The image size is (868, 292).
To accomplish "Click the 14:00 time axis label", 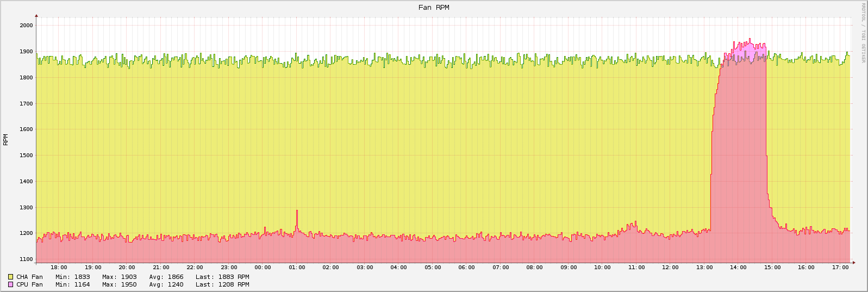I will (x=738, y=268).
